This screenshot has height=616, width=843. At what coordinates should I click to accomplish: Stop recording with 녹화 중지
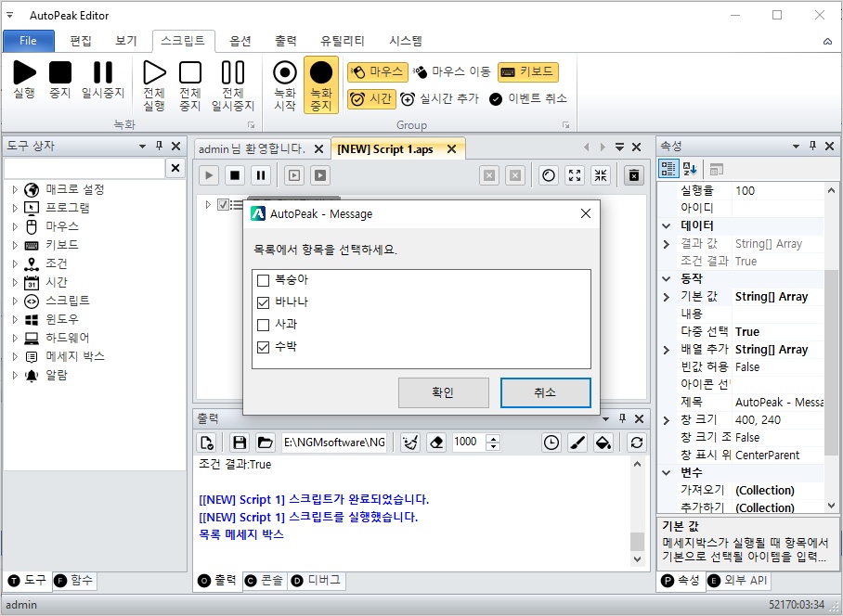(321, 84)
